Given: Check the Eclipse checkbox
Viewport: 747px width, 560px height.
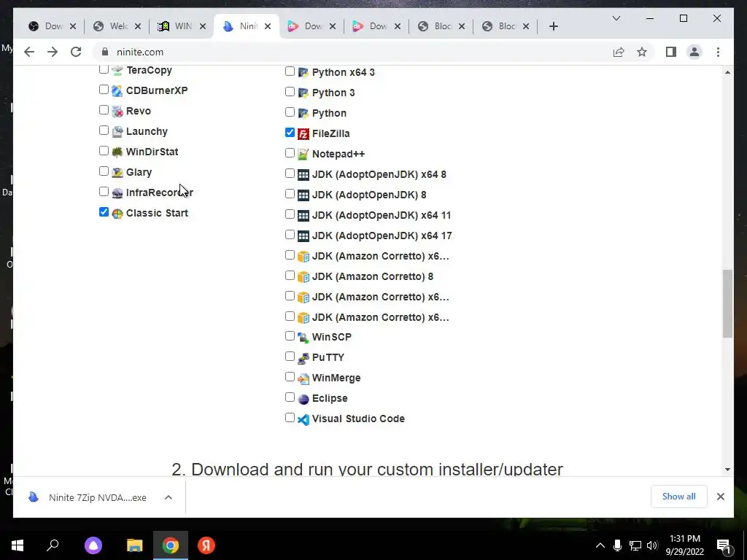Looking at the screenshot, I should pos(290,397).
